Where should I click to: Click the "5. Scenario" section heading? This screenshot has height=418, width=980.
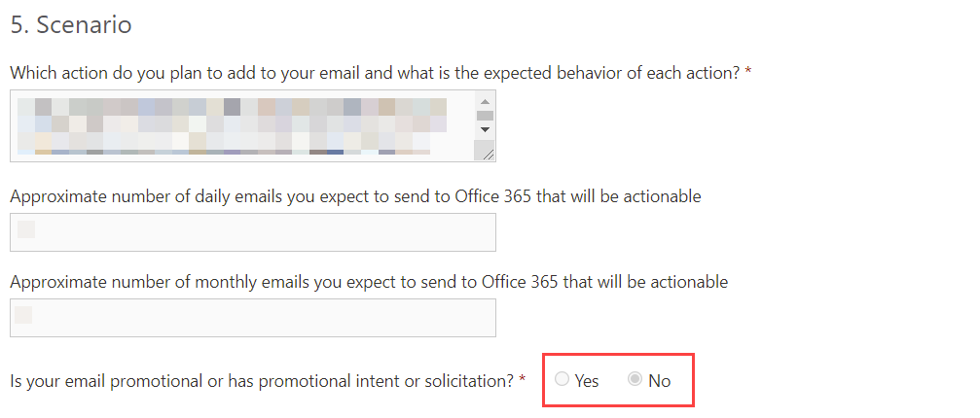(x=71, y=25)
